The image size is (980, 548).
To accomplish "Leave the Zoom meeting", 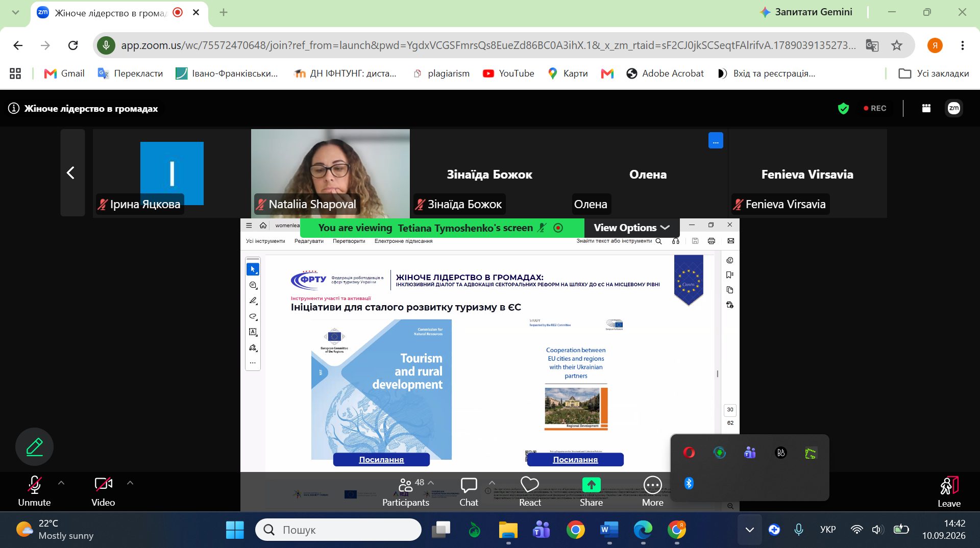I will click(949, 492).
